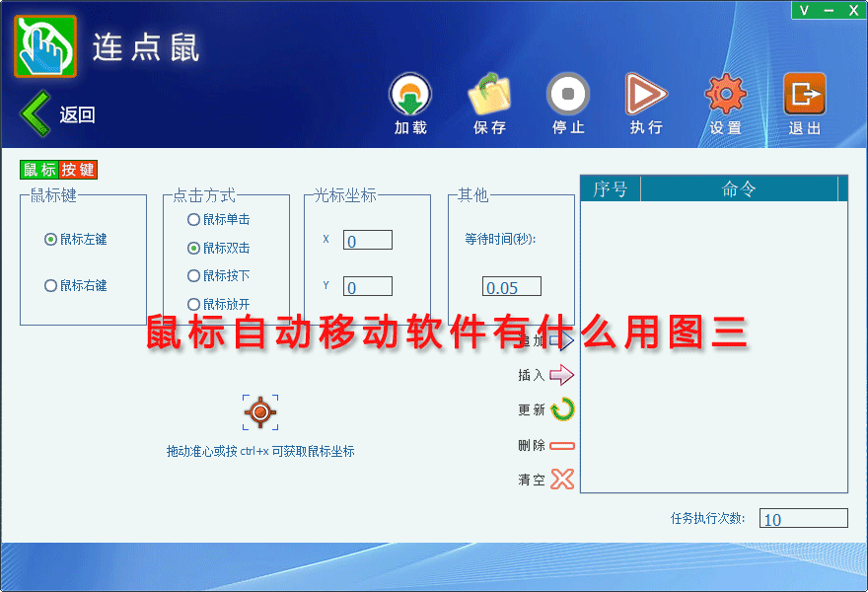The image size is (868, 592).
Task: Choose 鼠标放开 click mode
Action: click(193, 305)
